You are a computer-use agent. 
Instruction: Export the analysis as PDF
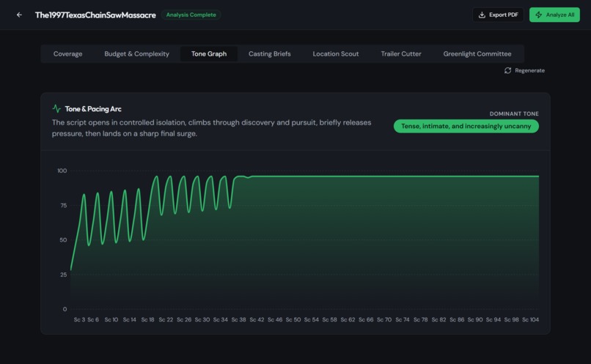(498, 15)
